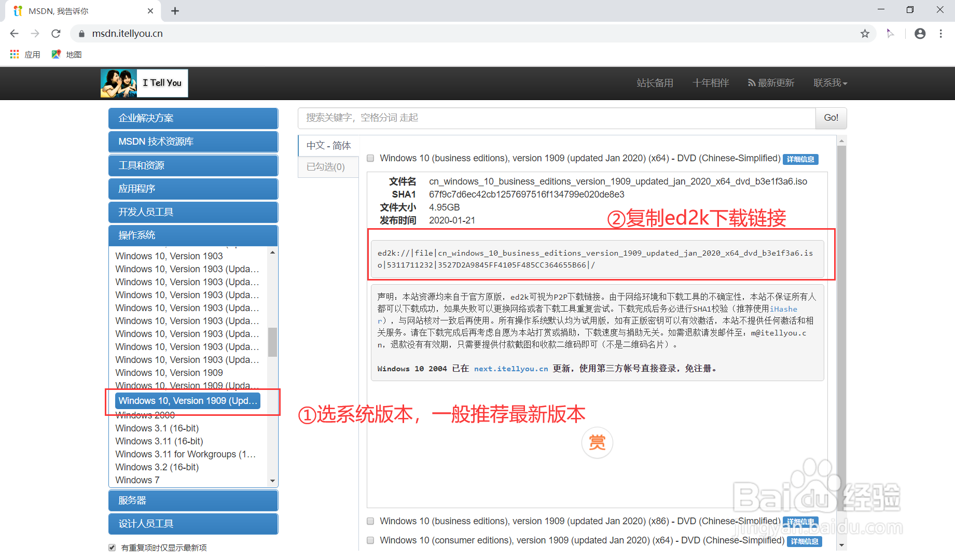955x560 pixels.
Task: Switch to 已勾选(0) tab
Action: 328,167
